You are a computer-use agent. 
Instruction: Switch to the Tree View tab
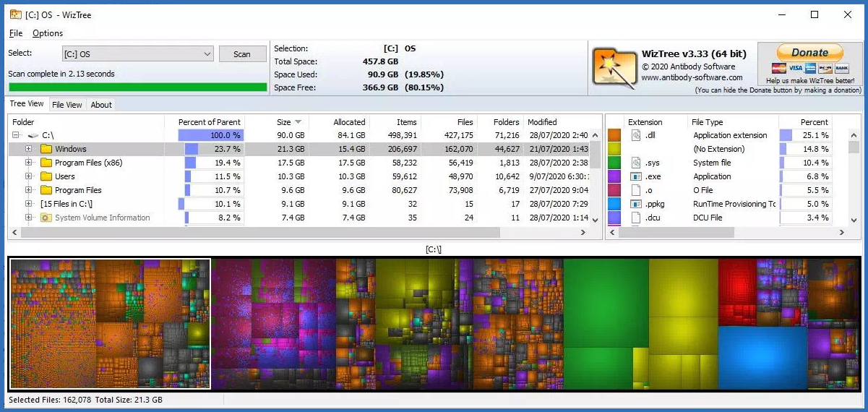pyautogui.click(x=27, y=104)
